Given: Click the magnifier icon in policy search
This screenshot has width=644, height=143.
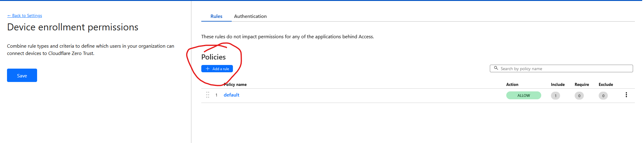Looking at the screenshot, I should point(496,68).
